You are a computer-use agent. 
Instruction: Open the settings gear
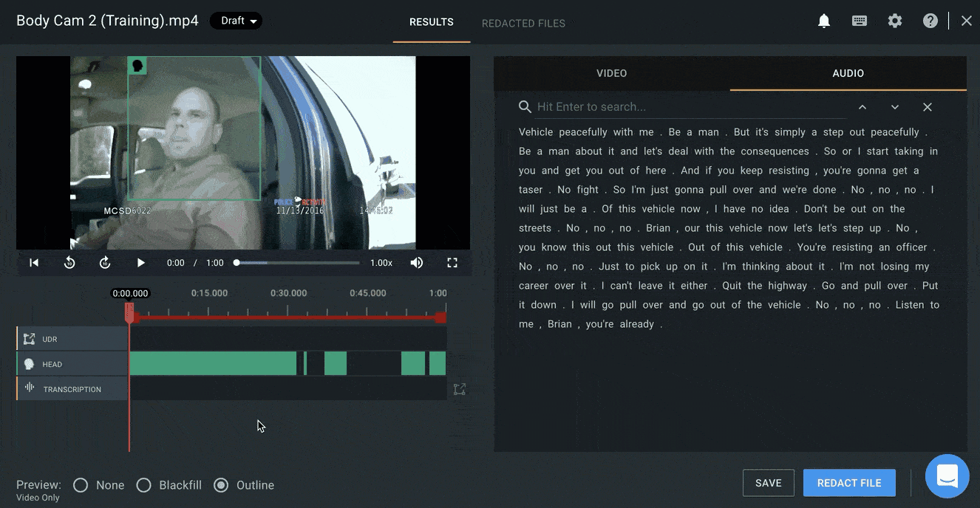pos(895,21)
